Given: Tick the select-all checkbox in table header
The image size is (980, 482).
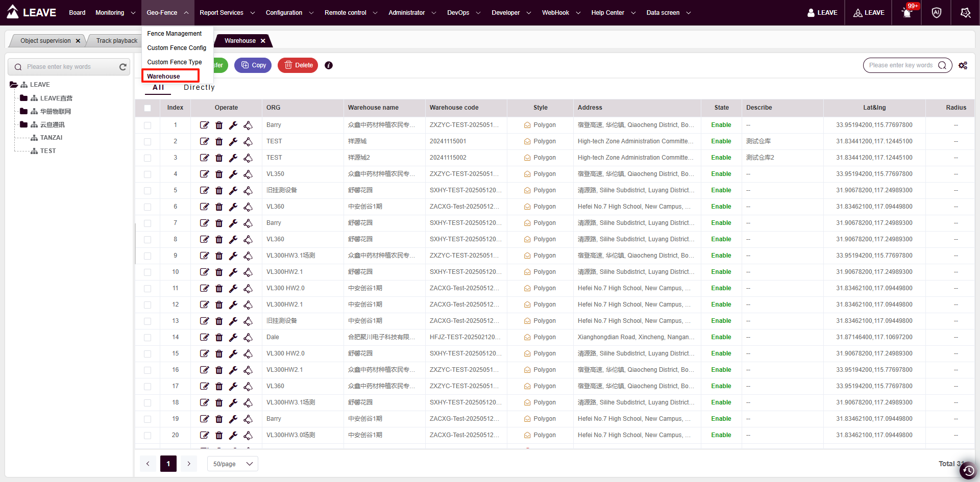Looking at the screenshot, I should pos(148,108).
